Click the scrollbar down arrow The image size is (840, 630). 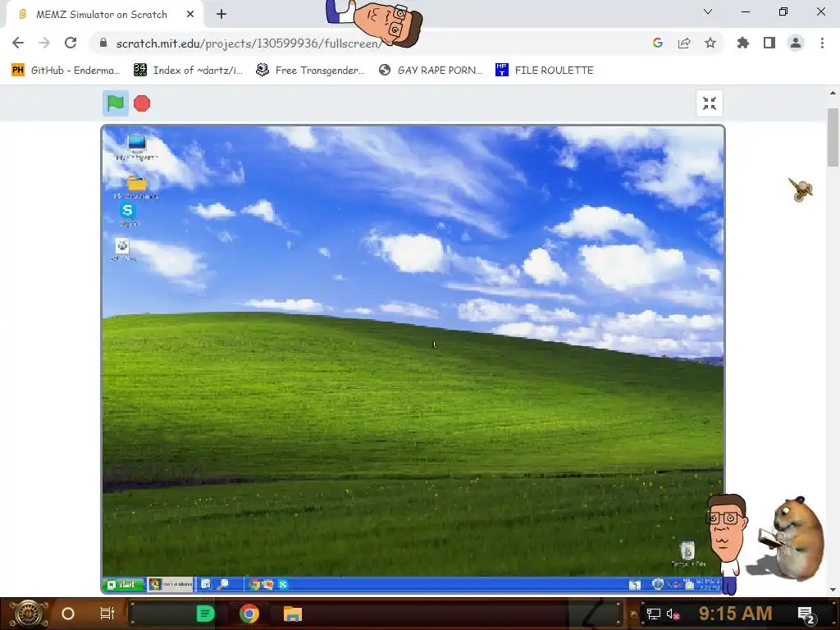pos(833,590)
